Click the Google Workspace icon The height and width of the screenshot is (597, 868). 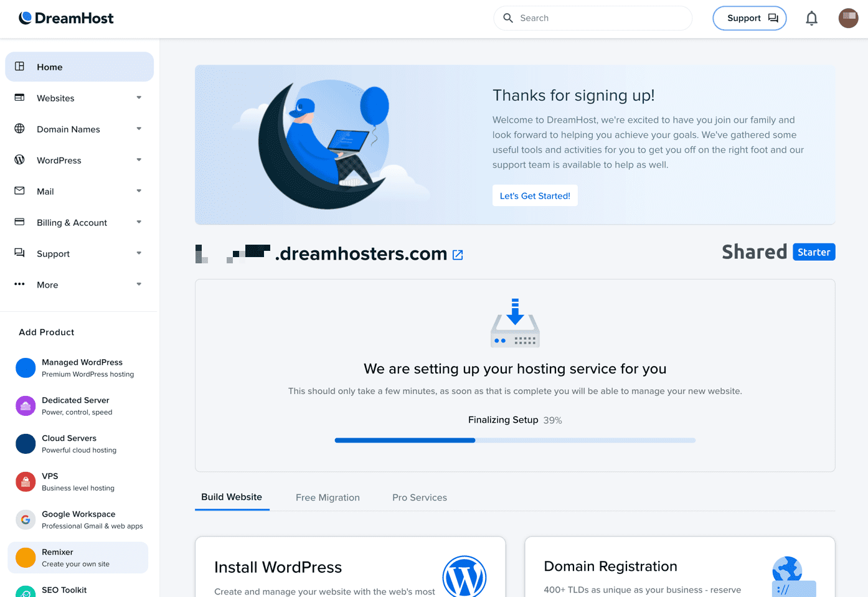(26, 520)
